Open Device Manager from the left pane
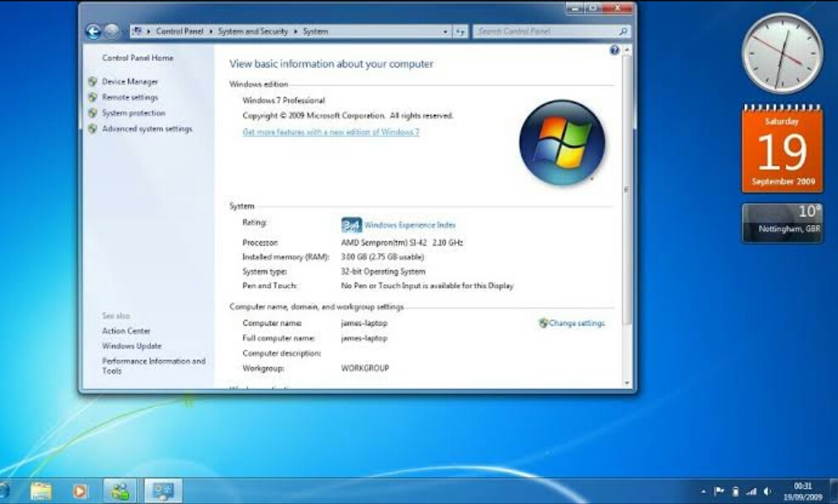 129,81
